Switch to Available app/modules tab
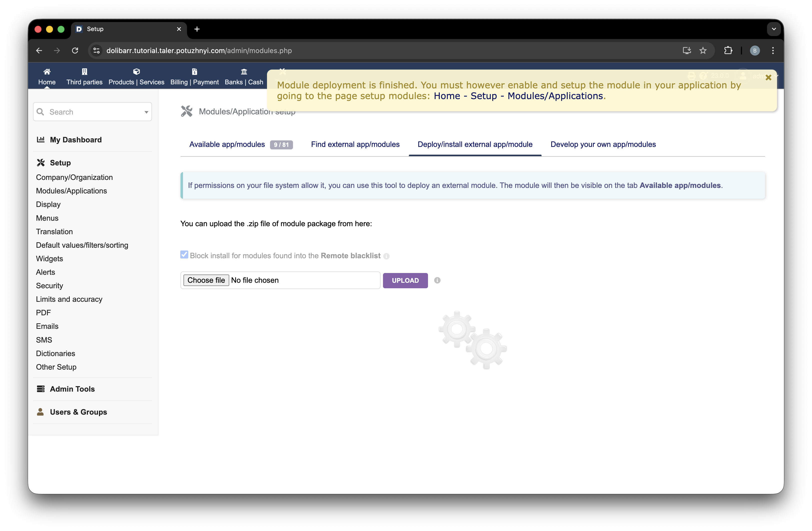 pos(227,144)
